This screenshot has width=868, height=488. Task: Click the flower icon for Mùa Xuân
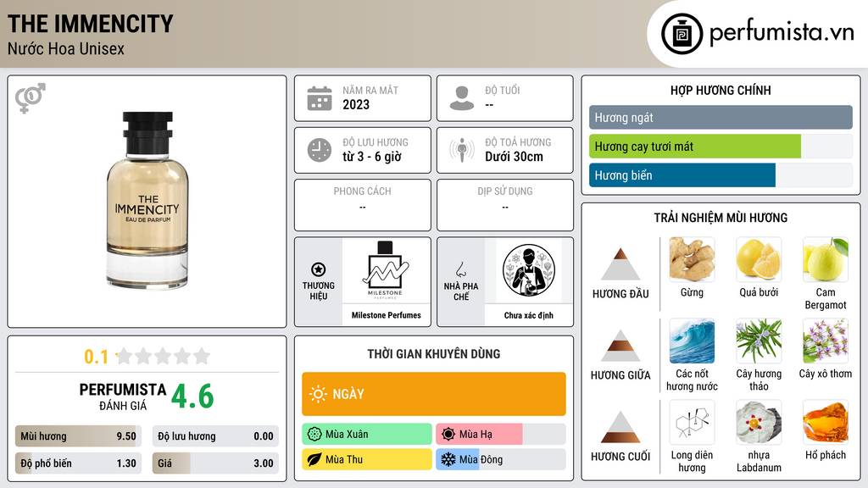[314, 434]
